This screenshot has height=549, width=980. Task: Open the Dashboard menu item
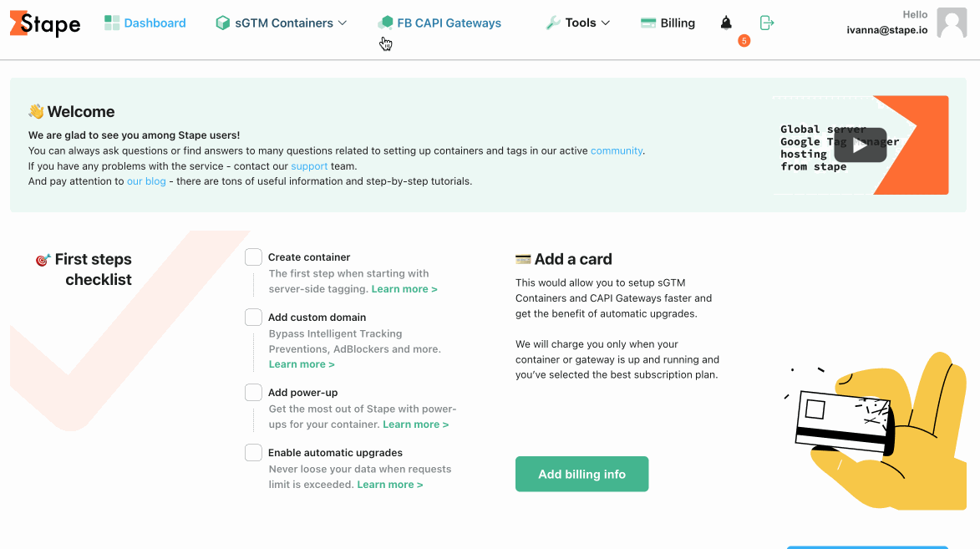(145, 23)
